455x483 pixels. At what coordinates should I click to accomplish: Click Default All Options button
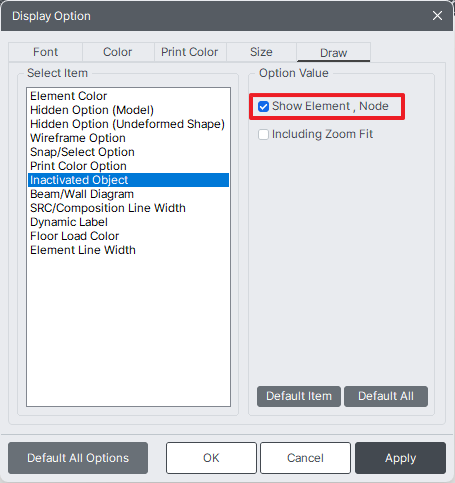[x=78, y=458]
